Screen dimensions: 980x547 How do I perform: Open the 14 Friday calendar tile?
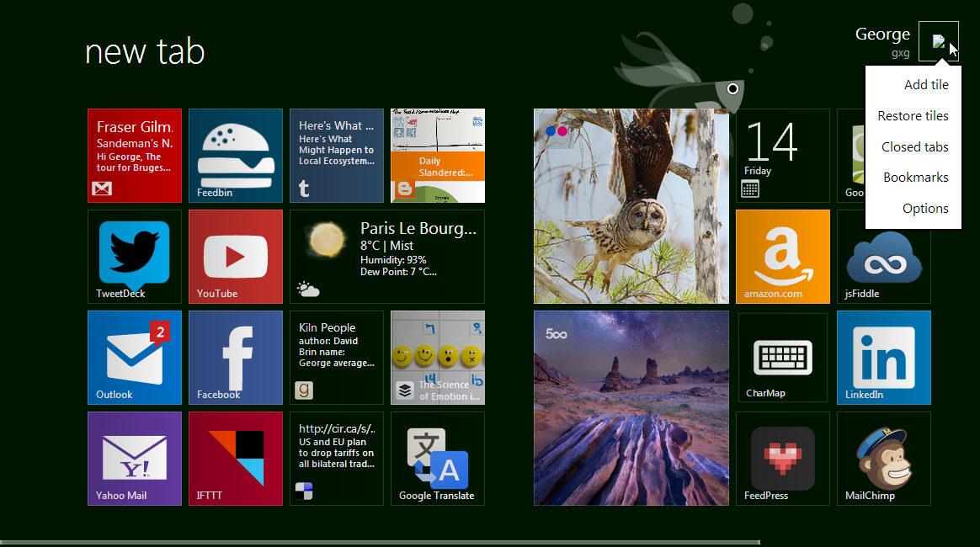click(782, 156)
